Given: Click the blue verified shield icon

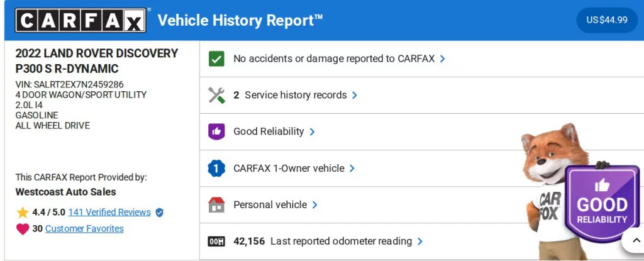Looking at the screenshot, I should (x=159, y=213).
